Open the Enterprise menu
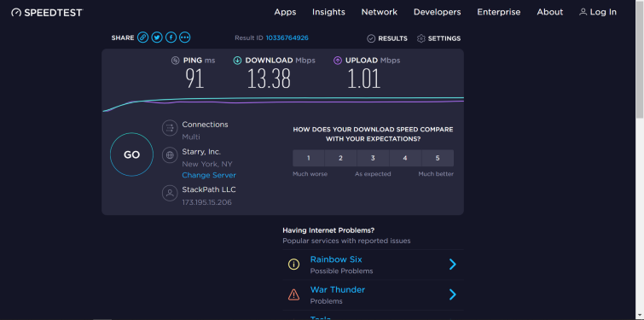644x320 pixels. (499, 12)
